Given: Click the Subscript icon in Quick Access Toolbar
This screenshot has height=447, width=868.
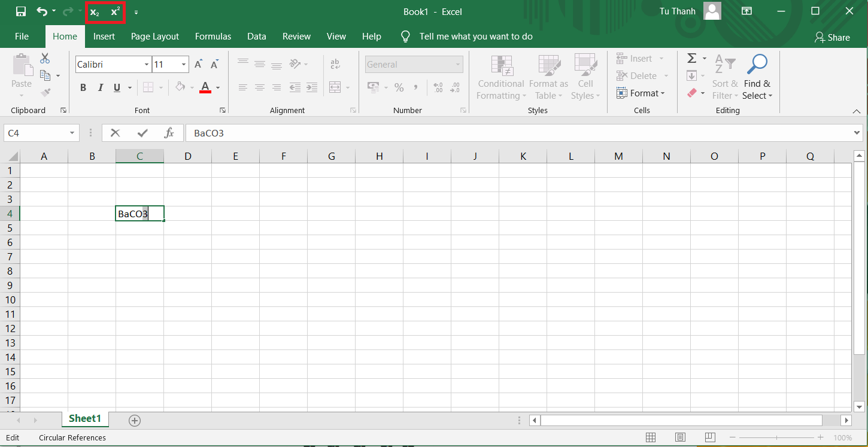Looking at the screenshot, I should coord(95,12).
